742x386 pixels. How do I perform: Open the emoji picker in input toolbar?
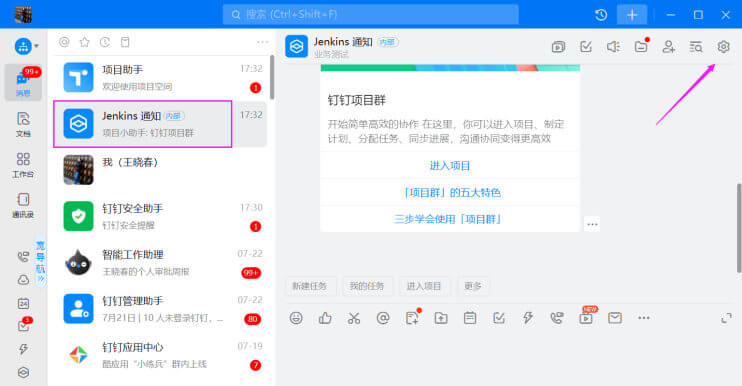pos(296,318)
